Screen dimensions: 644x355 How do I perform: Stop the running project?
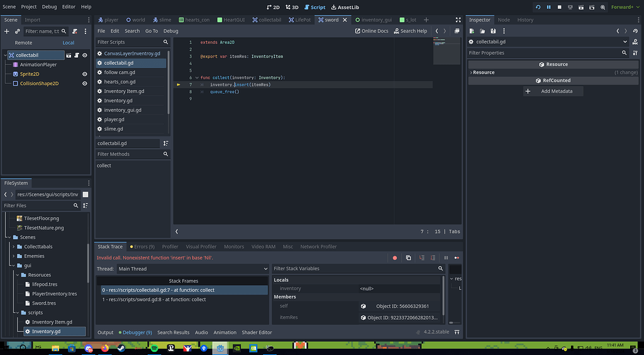click(559, 8)
